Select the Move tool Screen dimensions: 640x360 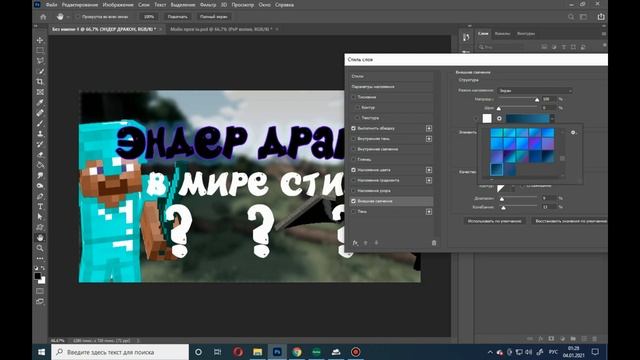click(x=40, y=40)
